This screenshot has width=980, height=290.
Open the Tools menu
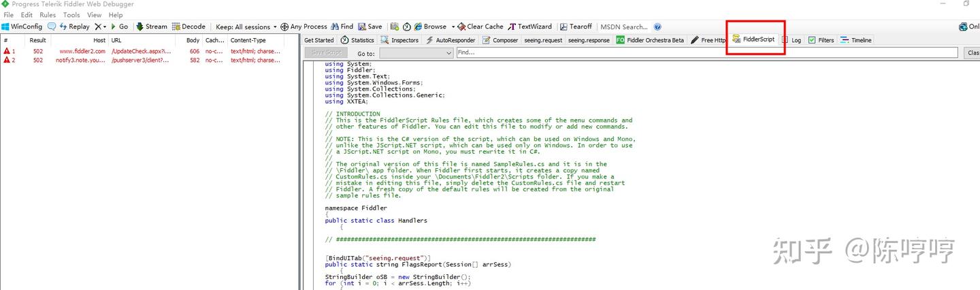click(x=71, y=14)
